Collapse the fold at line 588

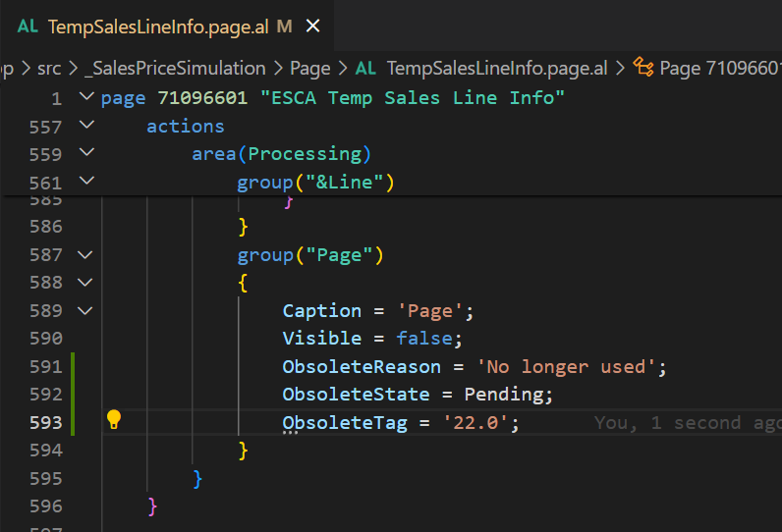click(x=85, y=283)
